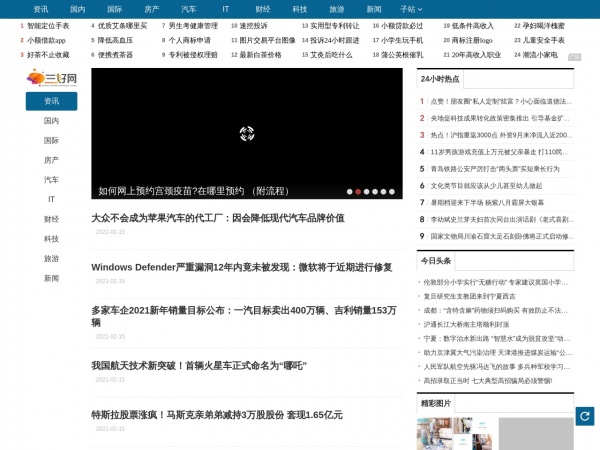
Task: Click the 精彩图片 section tab
Action: pos(436,403)
